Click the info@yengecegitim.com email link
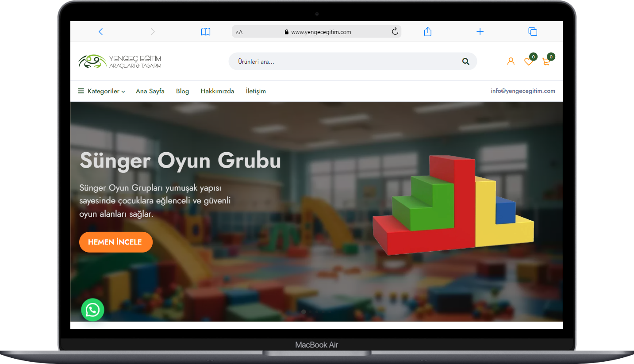The width and height of the screenshot is (634, 364). [x=523, y=91]
